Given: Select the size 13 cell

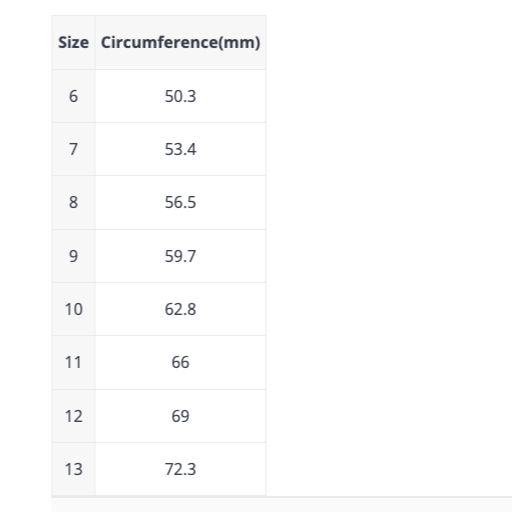Looking at the screenshot, I should pyautogui.click(x=73, y=469).
